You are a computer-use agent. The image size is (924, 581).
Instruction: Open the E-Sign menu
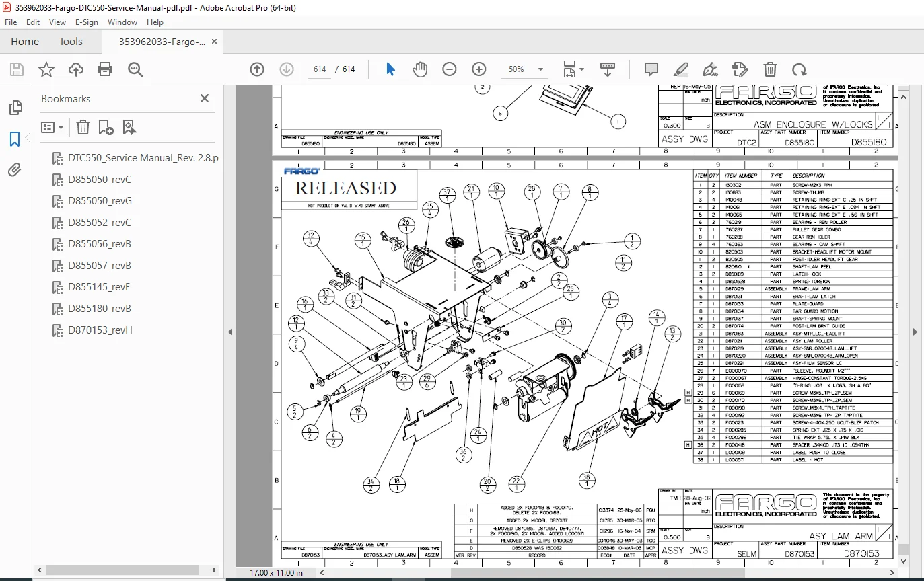click(x=87, y=22)
